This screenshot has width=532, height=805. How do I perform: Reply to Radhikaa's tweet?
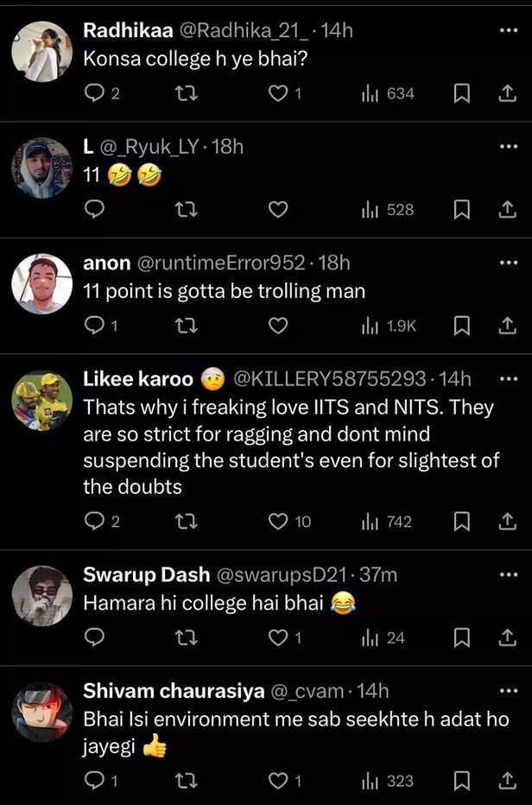point(96,93)
